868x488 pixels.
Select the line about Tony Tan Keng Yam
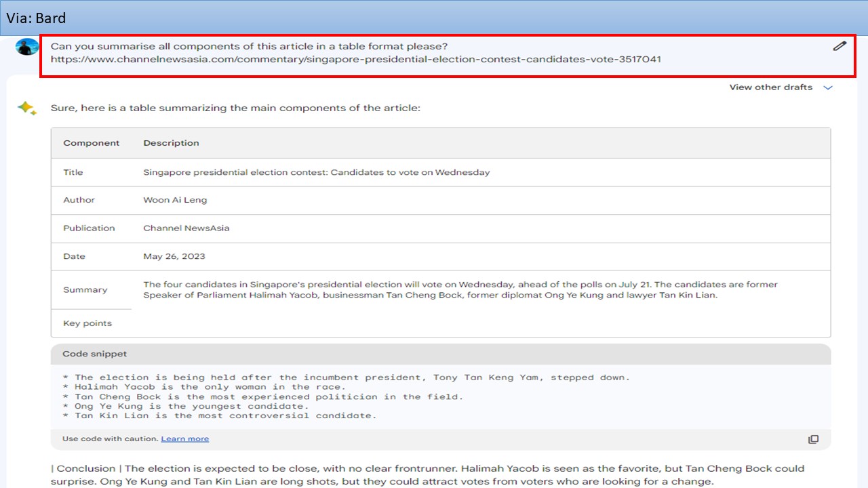(346, 378)
